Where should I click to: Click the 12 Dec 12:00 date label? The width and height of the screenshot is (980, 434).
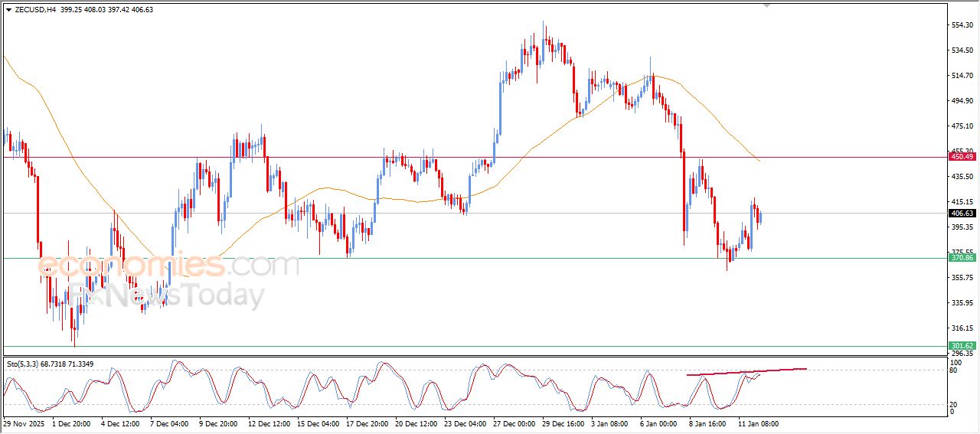(269, 423)
